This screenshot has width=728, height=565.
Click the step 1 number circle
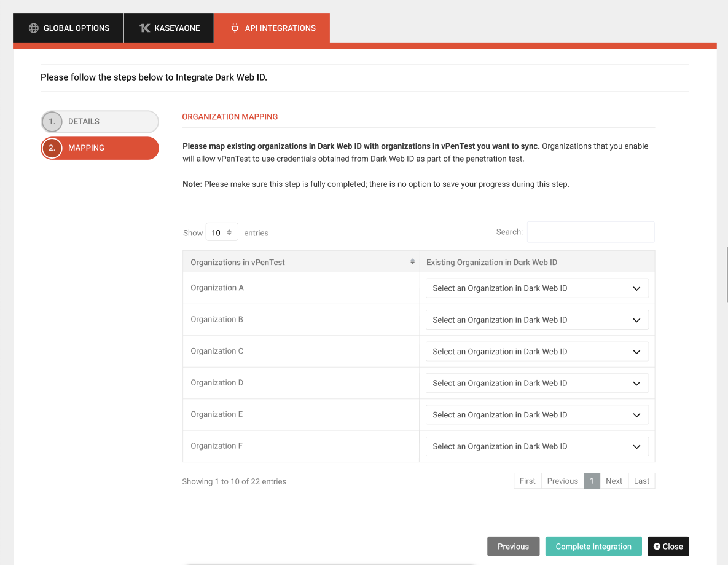click(x=52, y=122)
